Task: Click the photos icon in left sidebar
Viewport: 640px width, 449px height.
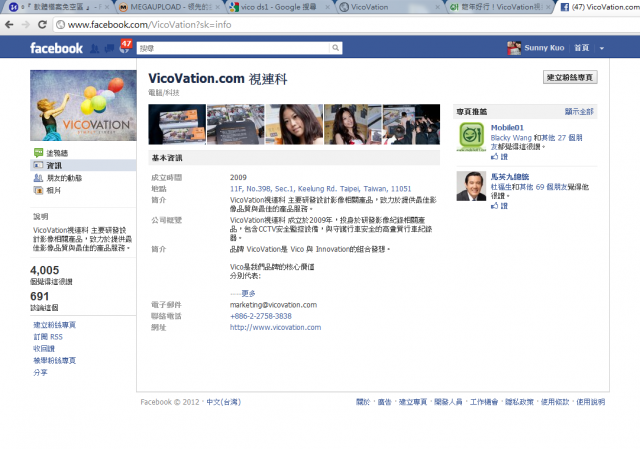Action: (x=38, y=190)
